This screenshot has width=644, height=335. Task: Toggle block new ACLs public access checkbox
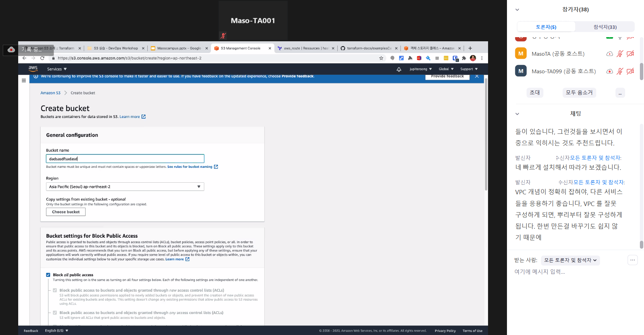coord(55,290)
